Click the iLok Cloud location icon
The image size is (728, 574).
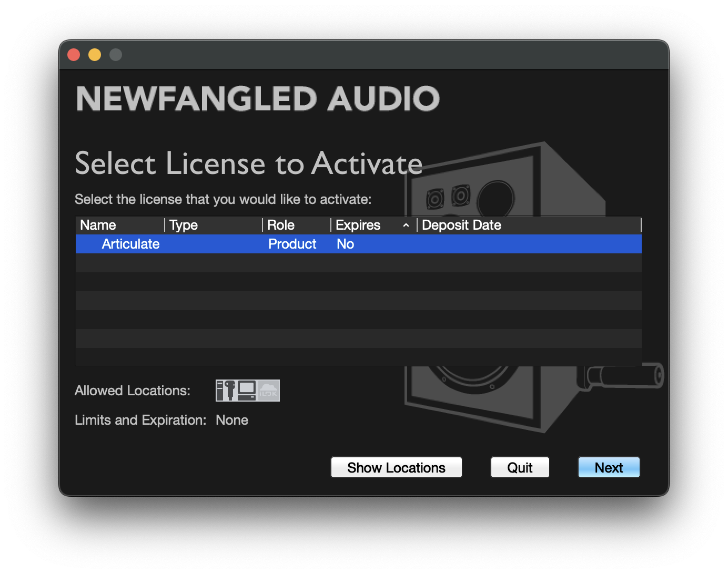coord(268,391)
